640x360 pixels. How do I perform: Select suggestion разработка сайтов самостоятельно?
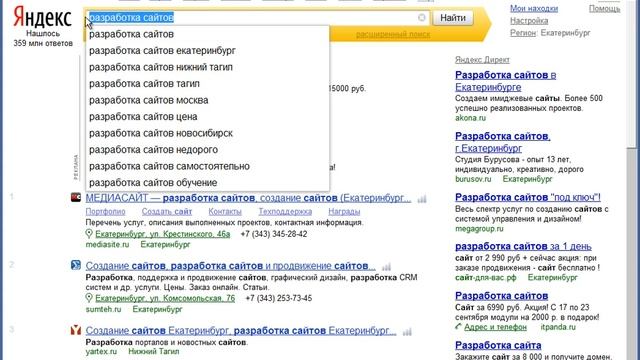tap(207, 166)
